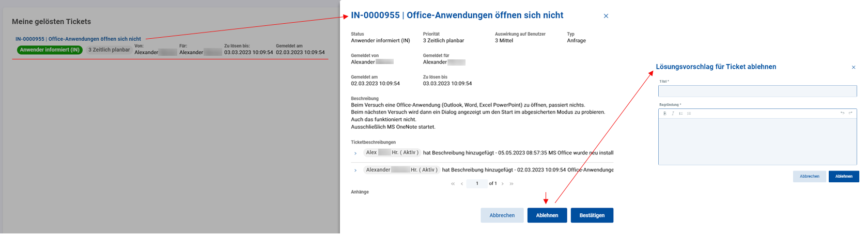Click 'Zu lösen bis' date in detail panel
Screen dimensions: 868x235
click(447, 84)
